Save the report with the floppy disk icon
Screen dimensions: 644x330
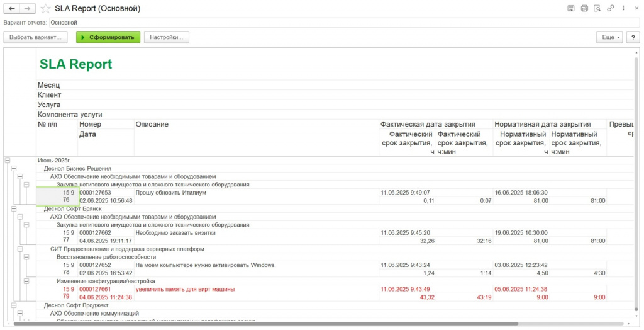pyautogui.click(x=571, y=8)
